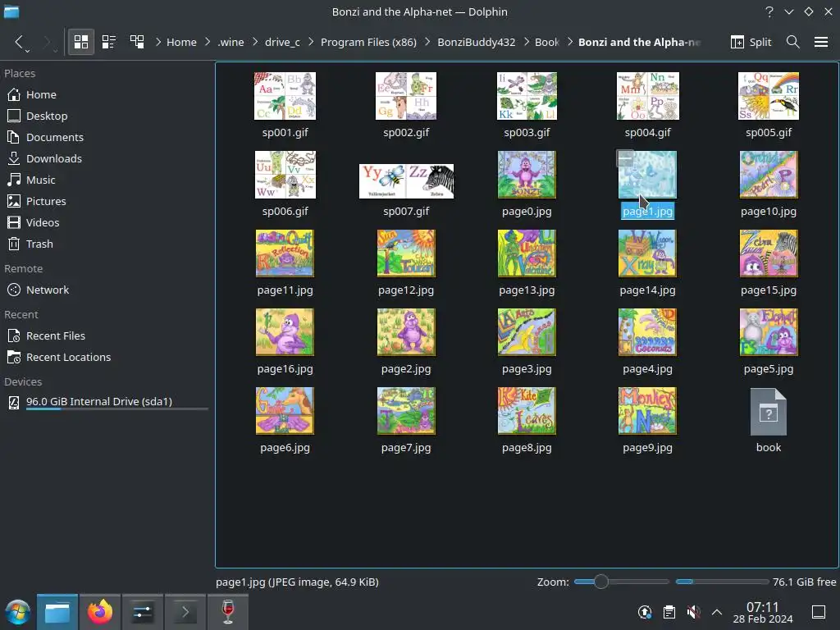Viewport: 840px width, 630px height.
Task: Expand chevron before Program Files (x86)
Action: 311,42
